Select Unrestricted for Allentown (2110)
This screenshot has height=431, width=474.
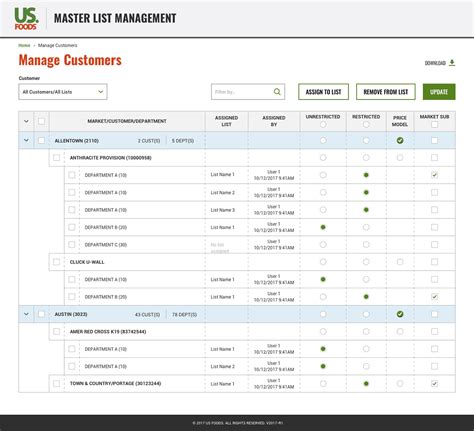pyautogui.click(x=323, y=141)
